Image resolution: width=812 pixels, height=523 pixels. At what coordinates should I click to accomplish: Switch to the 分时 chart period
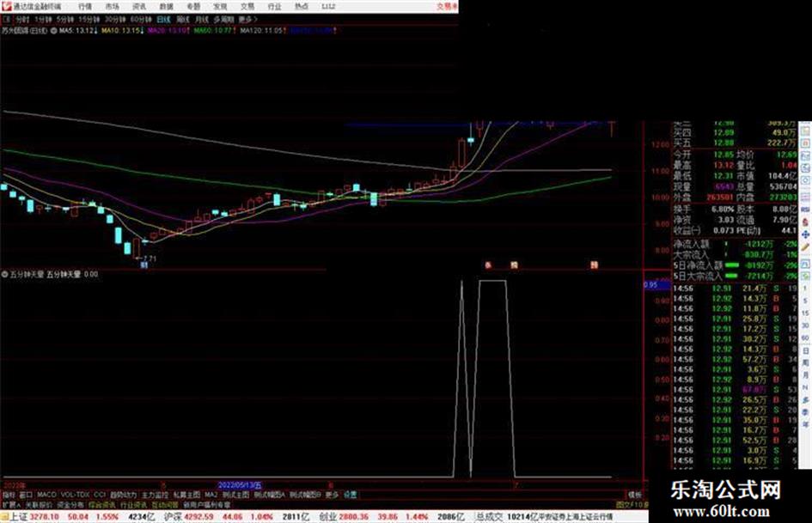point(22,19)
